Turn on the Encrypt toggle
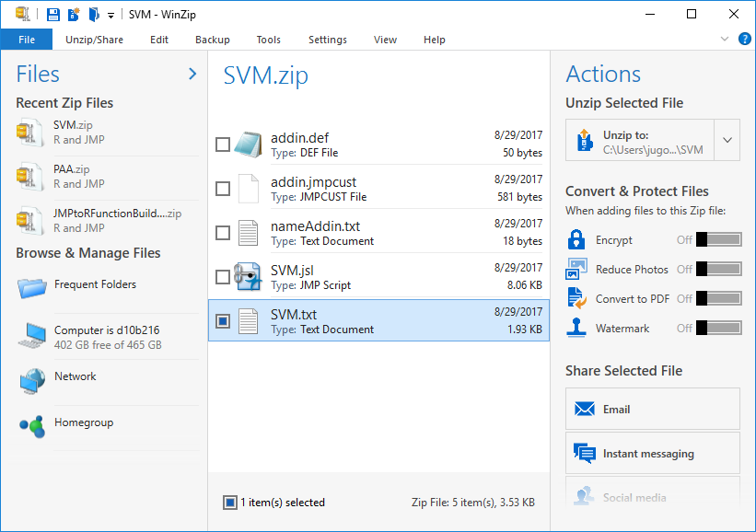Image resolution: width=756 pixels, height=532 pixels. 718,240
